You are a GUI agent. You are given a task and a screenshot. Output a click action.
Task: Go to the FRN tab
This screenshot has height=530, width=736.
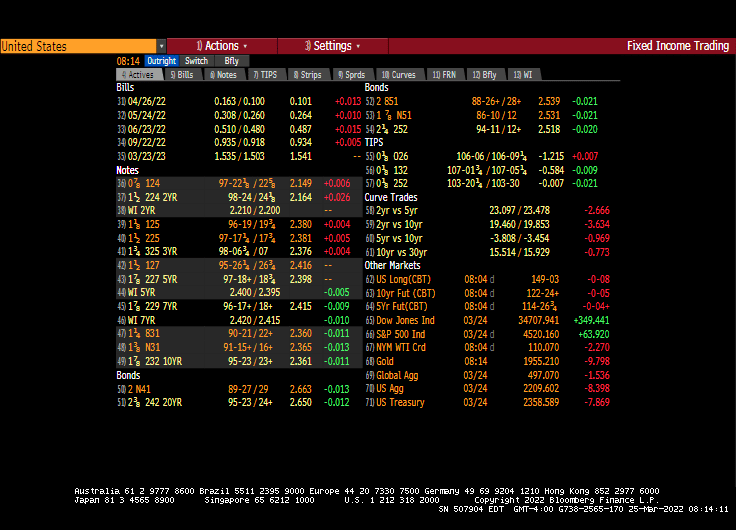point(444,75)
